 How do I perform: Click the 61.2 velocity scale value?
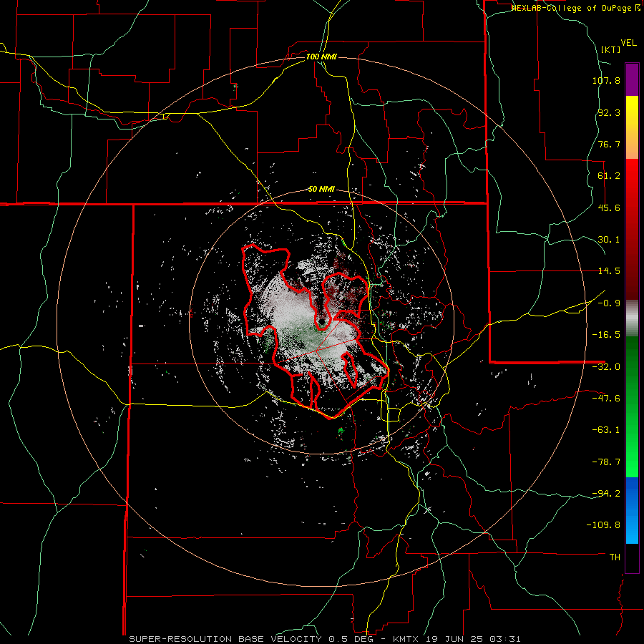click(609, 176)
